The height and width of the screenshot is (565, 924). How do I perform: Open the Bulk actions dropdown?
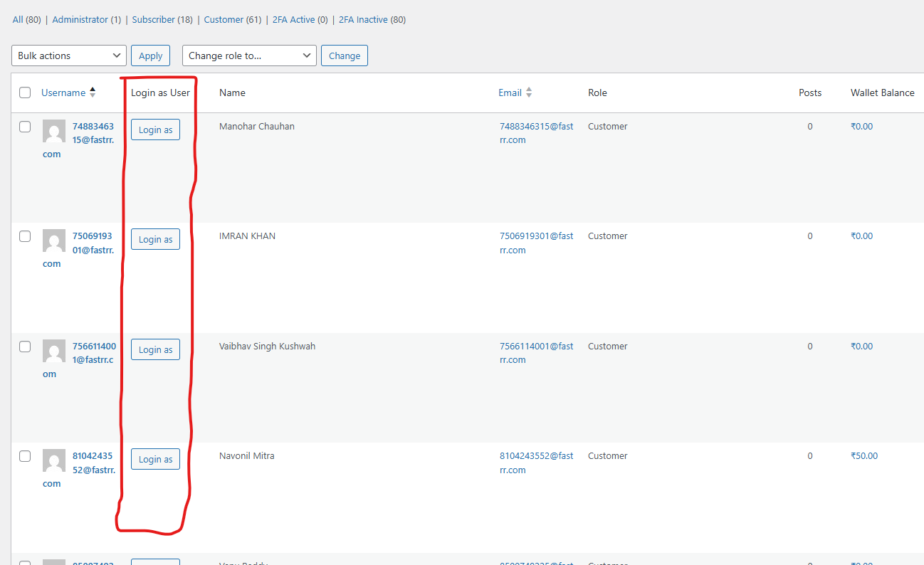pos(69,56)
